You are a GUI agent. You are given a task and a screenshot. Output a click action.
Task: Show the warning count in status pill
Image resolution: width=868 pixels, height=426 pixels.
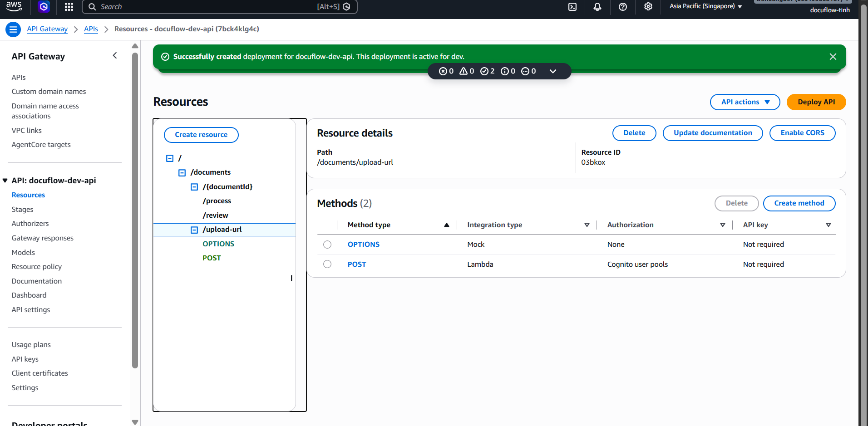(467, 71)
